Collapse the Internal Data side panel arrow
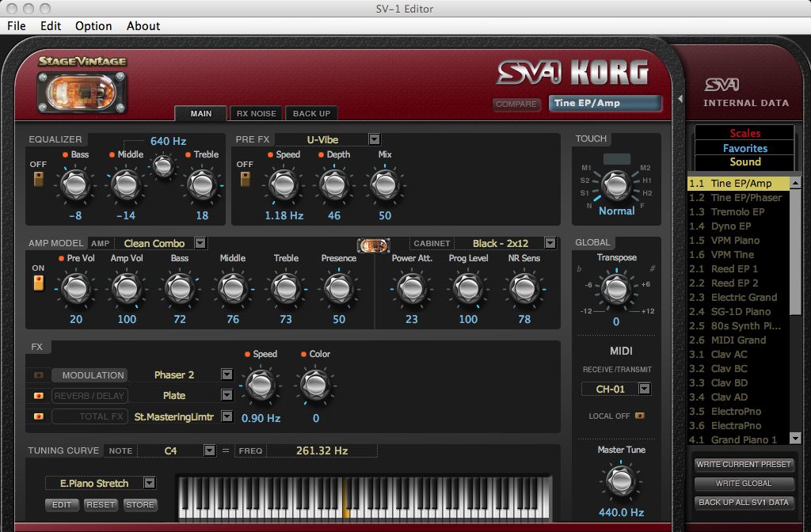Screen dimensions: 811x532 (680, 99)
